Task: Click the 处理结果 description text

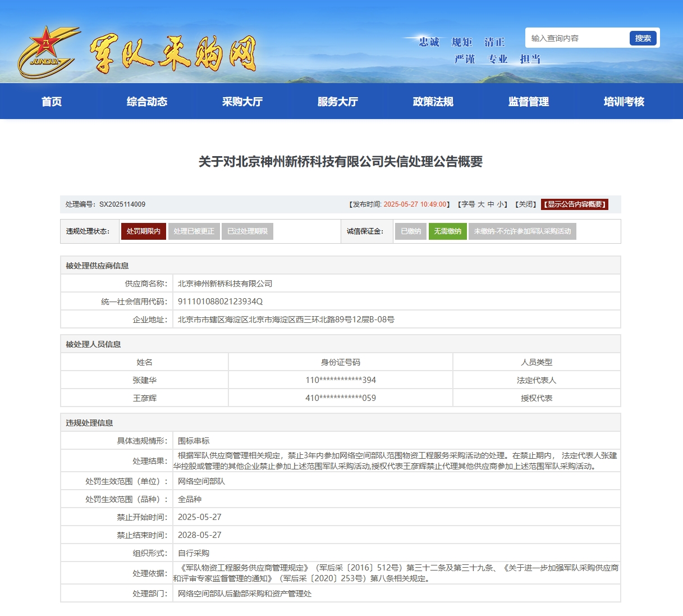Action: pyautogui.click(x=396, y=461)
